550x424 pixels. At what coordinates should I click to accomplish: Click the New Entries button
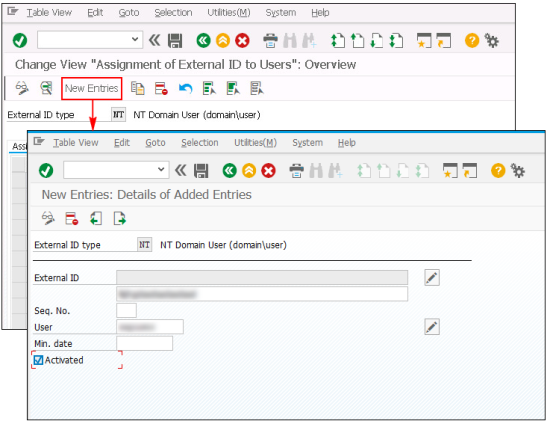(x=92, y=88)
